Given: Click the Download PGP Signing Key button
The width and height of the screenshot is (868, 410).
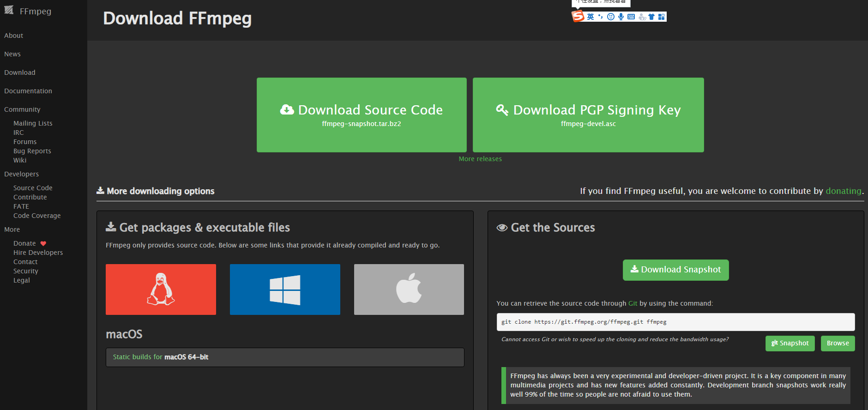Looking at the screenshot, I should coord(588,115).
